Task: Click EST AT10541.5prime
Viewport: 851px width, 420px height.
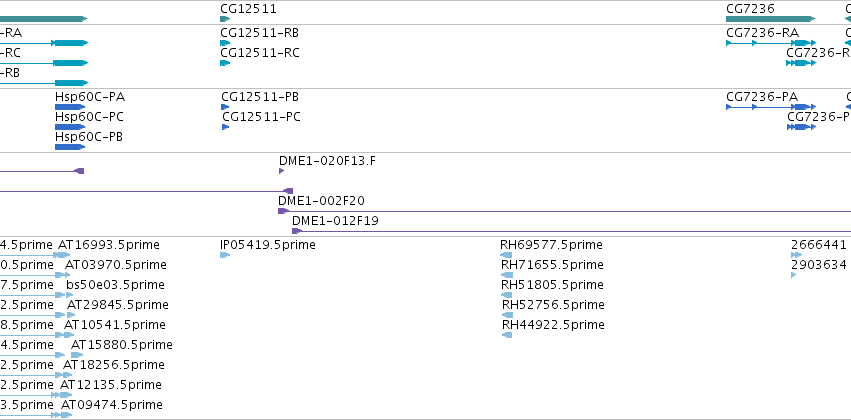Action: click(115, 325)
